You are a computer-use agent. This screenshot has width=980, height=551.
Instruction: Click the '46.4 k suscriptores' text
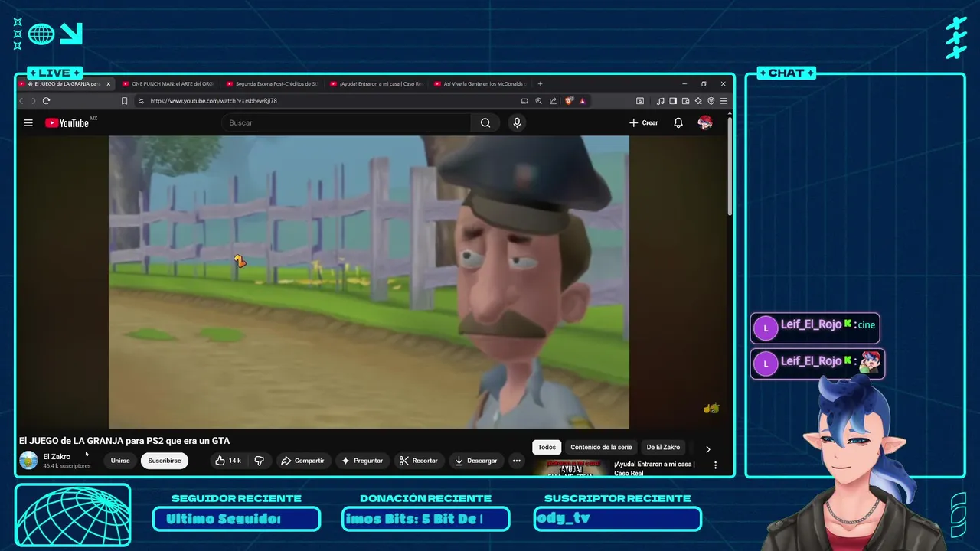point(67,466)
